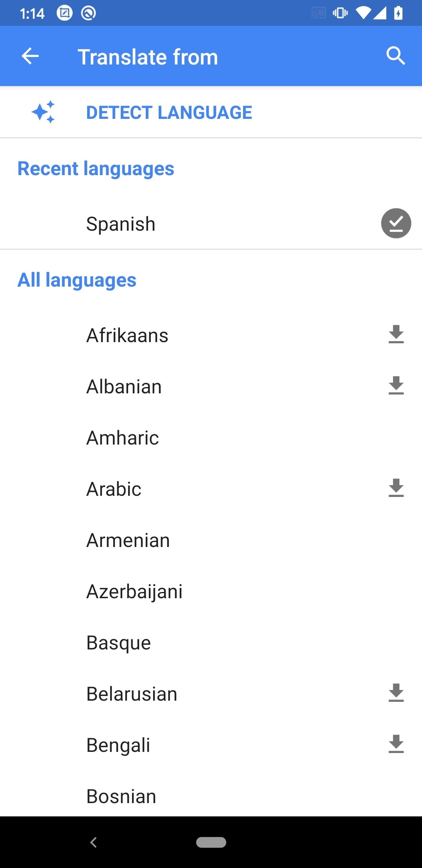Viewport: 422px width, 868px height.
Task: Click the Detect Language sparkle icon
Action: click(x=43, y=112)
